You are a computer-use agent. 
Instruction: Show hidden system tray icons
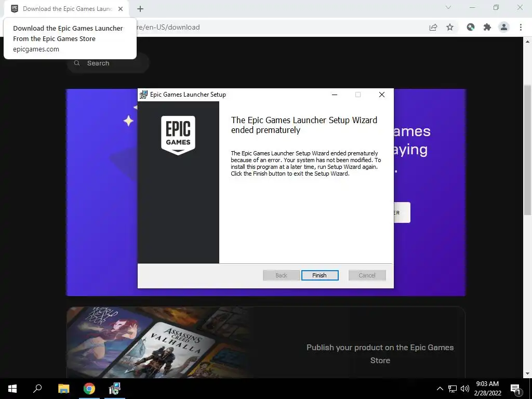[x=440, y=389]
